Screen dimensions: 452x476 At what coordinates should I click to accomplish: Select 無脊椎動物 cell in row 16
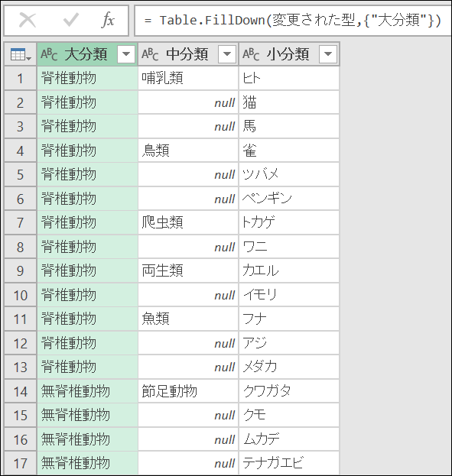click(x=87, y=439)
